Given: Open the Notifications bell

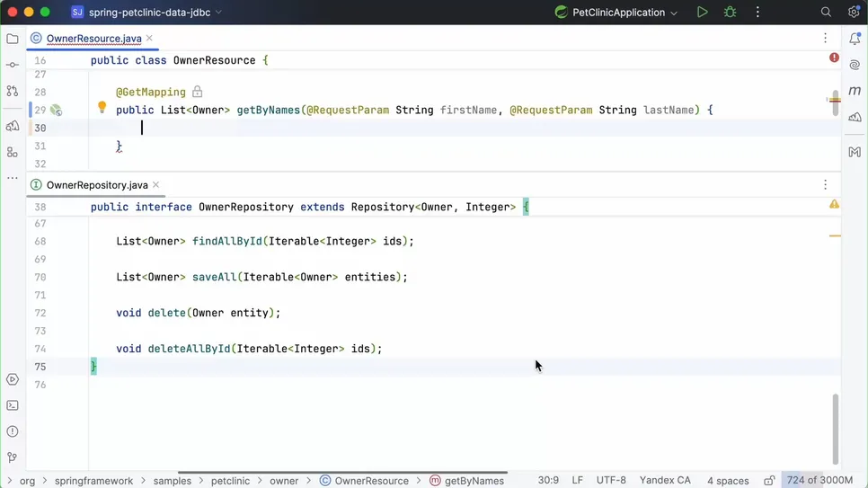Looking at the screenshot, I should click(855, 39).
